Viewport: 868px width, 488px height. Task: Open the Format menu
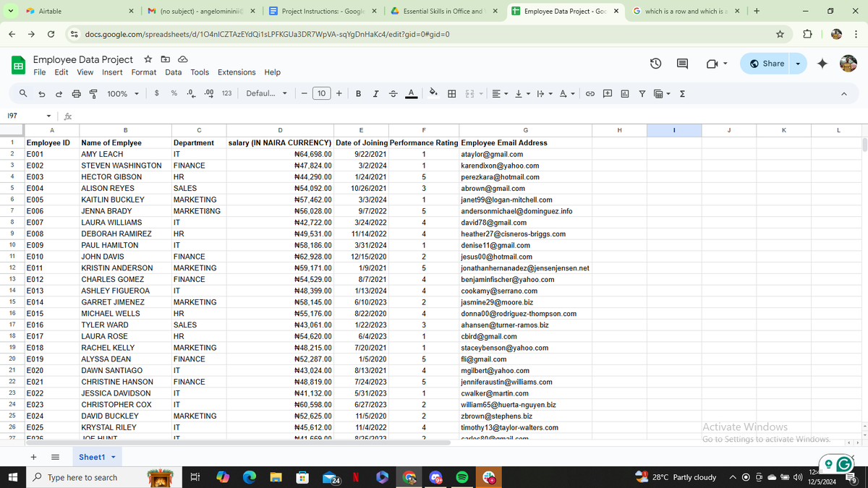tap(144, 72)
